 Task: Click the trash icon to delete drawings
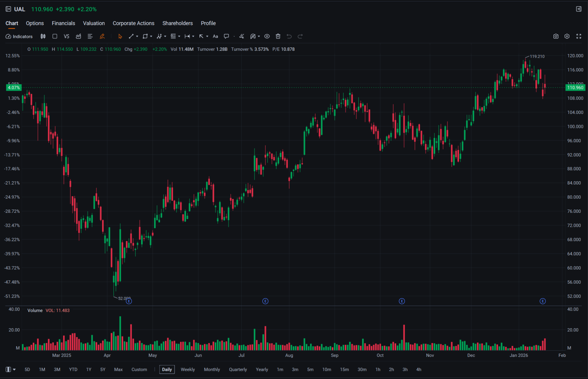tap(278, 36)
